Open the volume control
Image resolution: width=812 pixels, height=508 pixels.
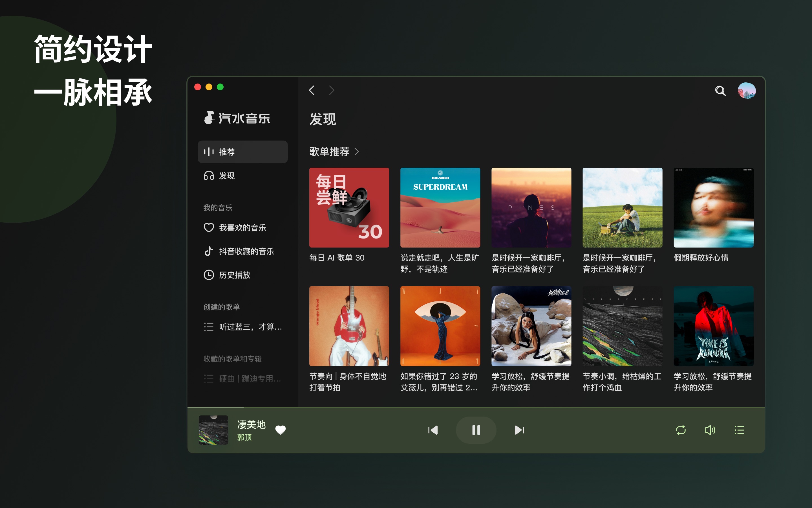pos(710,430)
